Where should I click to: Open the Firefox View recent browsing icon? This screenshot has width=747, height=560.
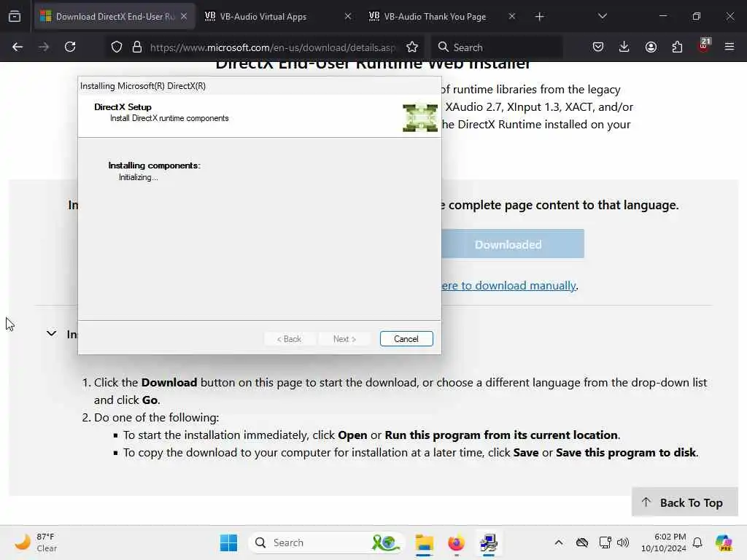click(15, 16)
